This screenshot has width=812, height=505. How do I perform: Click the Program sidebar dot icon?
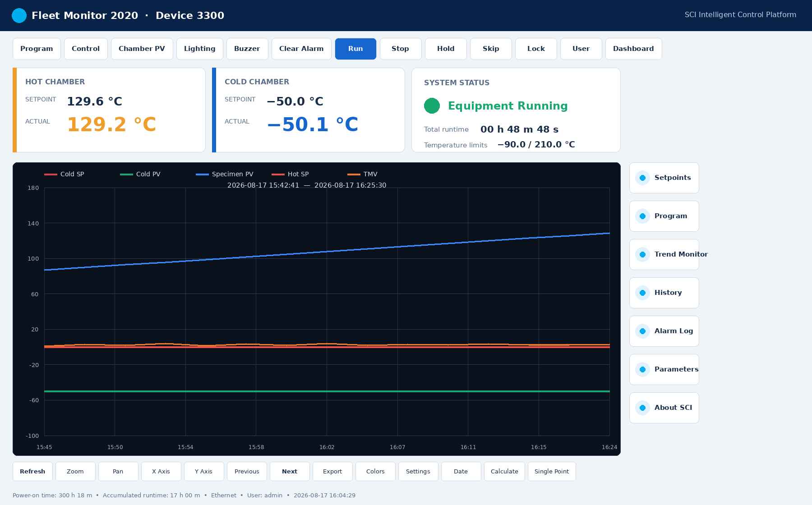point(642,216)
